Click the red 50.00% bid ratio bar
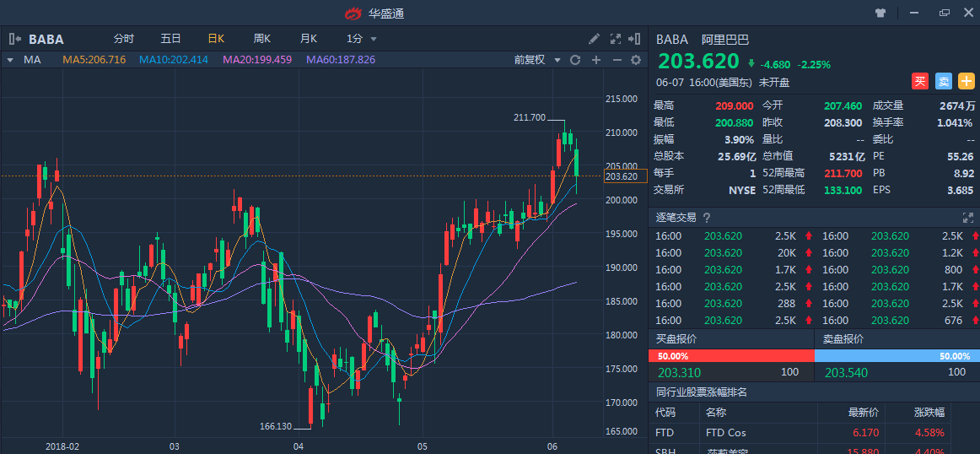Viewport: 980px width, 454px height. tap(731, 356)
